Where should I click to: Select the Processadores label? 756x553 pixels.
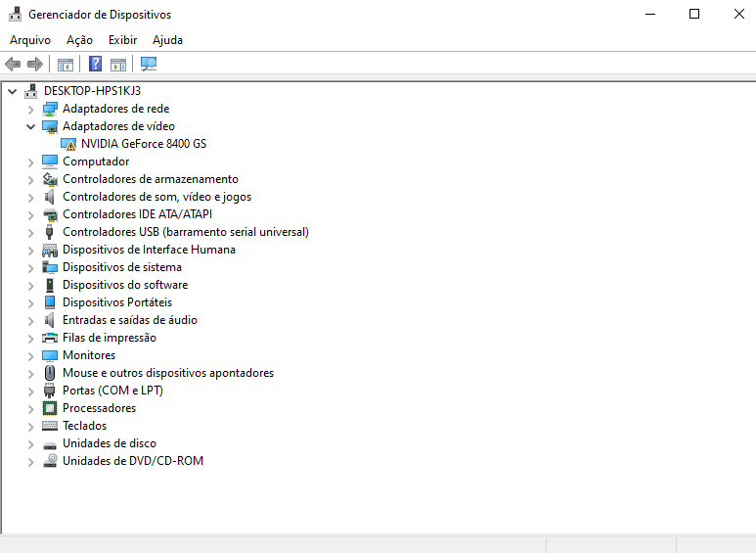(x=100, y=408)
